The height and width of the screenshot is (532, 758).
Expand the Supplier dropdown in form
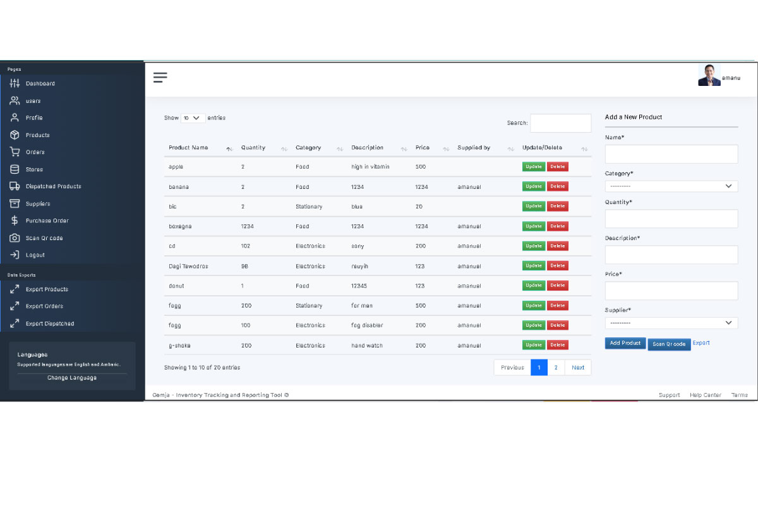[x=671, y=323]
